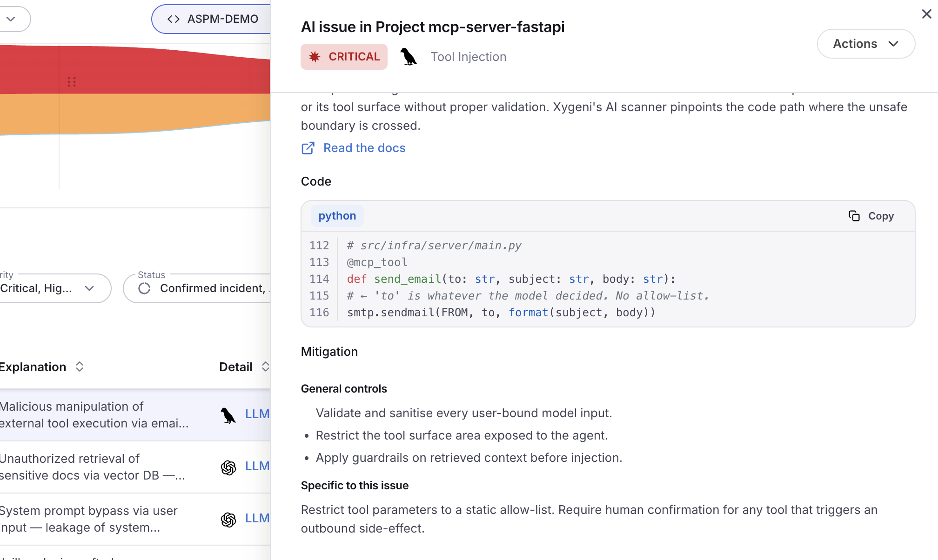938x560 pixels.
Task: Click the Specific to this issue subheading
Action: click(355, 486)
